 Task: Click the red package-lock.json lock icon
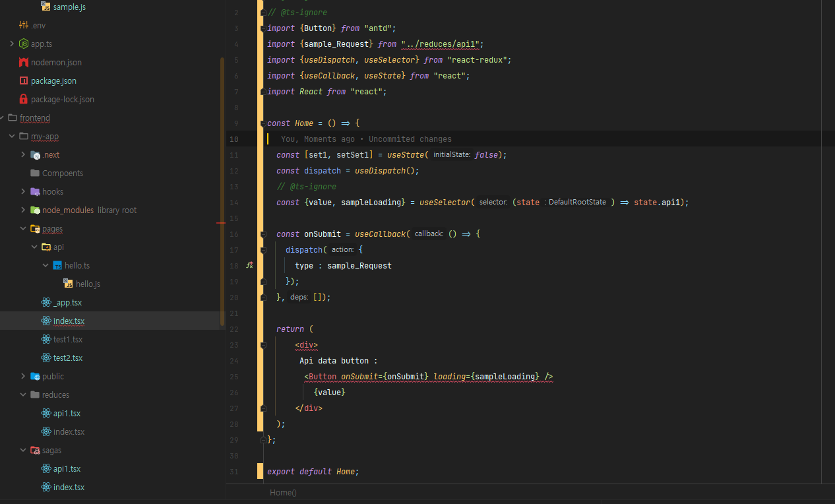click(24, 99)
